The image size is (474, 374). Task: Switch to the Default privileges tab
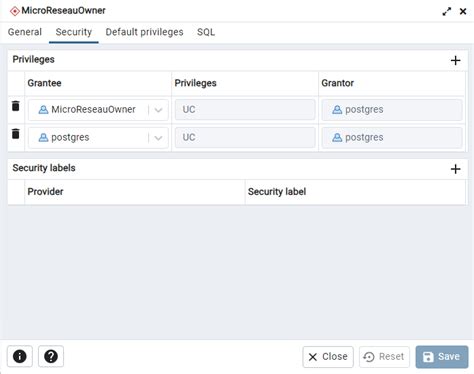[144, 32]
